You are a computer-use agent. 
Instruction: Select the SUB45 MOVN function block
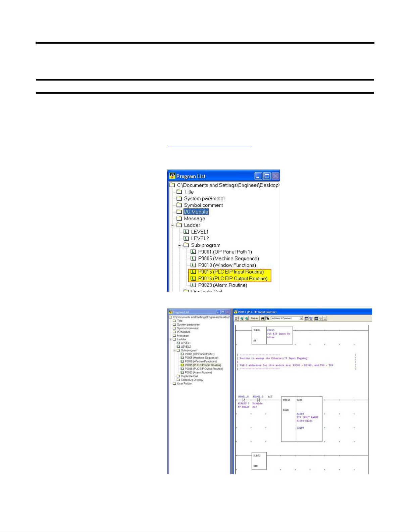(302, 419)
